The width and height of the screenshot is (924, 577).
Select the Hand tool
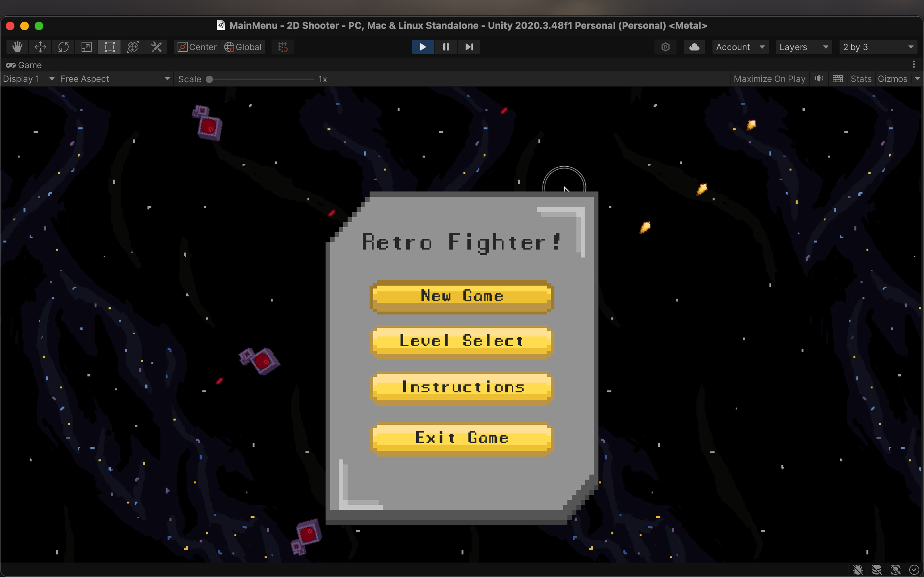pyautogui.click(x=17, y=47)
